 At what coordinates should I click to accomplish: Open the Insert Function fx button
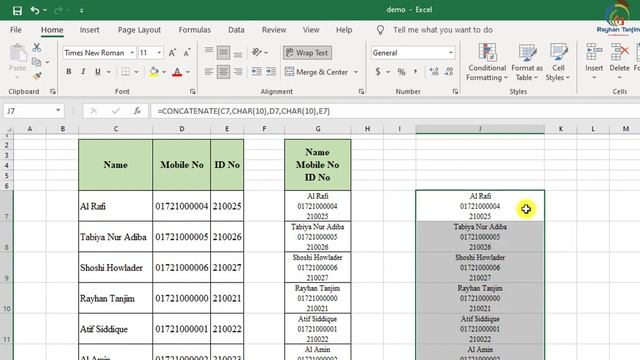coord(137,111)
